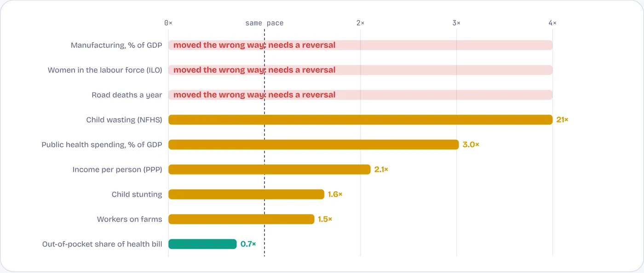Click the Manufacturing % of GDP pink bar
The height and width of the screenshot is (273, 644).
pyautogui.click(x=360, y=45)
